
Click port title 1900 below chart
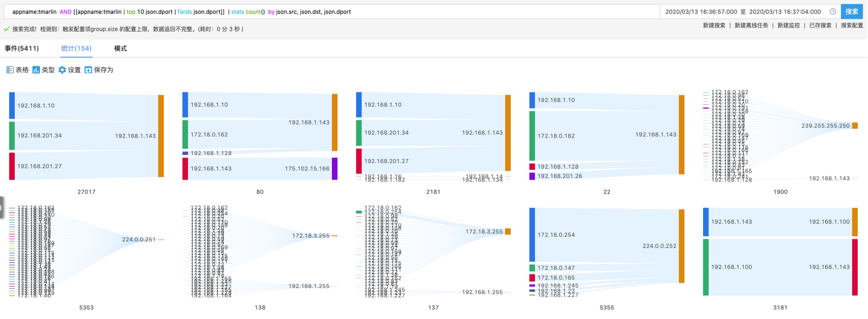[x=780, y=192]
